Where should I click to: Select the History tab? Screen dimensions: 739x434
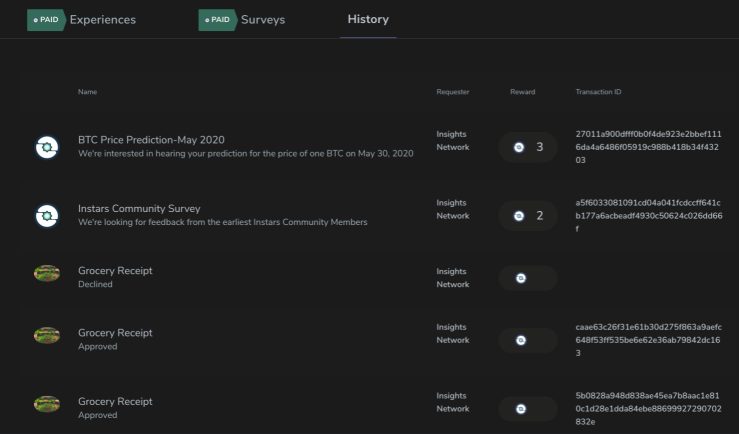point(368,19)
